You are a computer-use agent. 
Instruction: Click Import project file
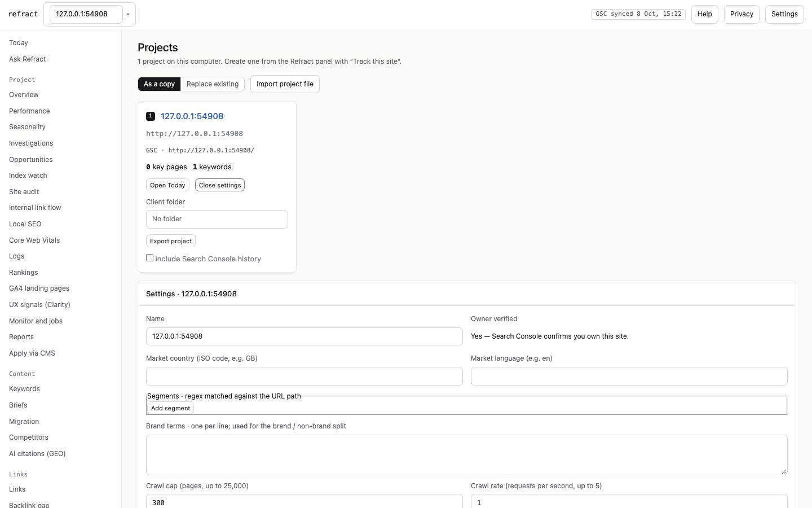tap(285, 84)
